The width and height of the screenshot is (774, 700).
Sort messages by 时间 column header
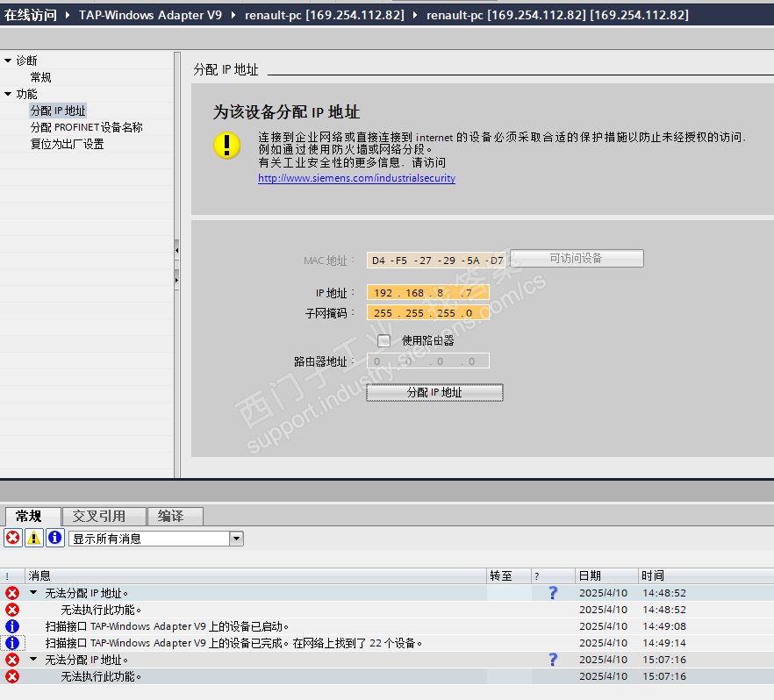coord(706,575)
